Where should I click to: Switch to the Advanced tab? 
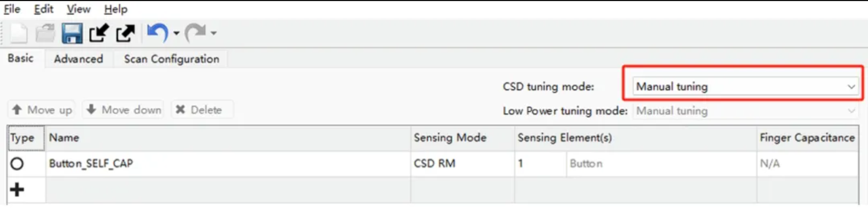coord(78,59)
